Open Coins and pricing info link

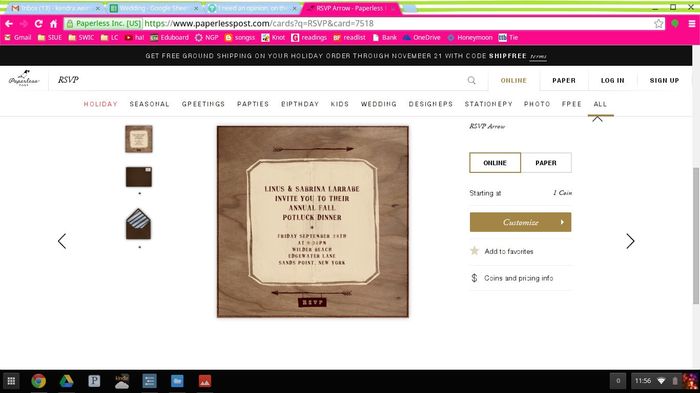pyautogui.click(x=518, y=278)
